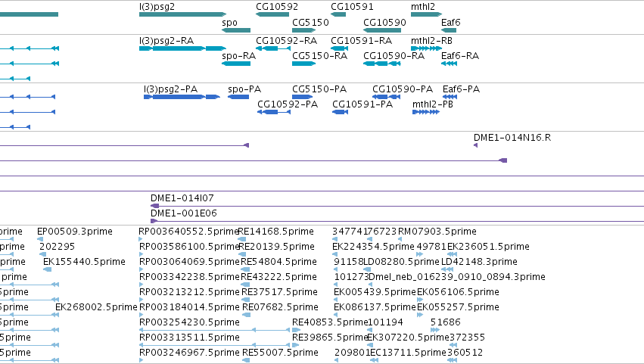Click the RP003640552.5prime EST marker
The image size is (644, 364).
tap(141, 239)
